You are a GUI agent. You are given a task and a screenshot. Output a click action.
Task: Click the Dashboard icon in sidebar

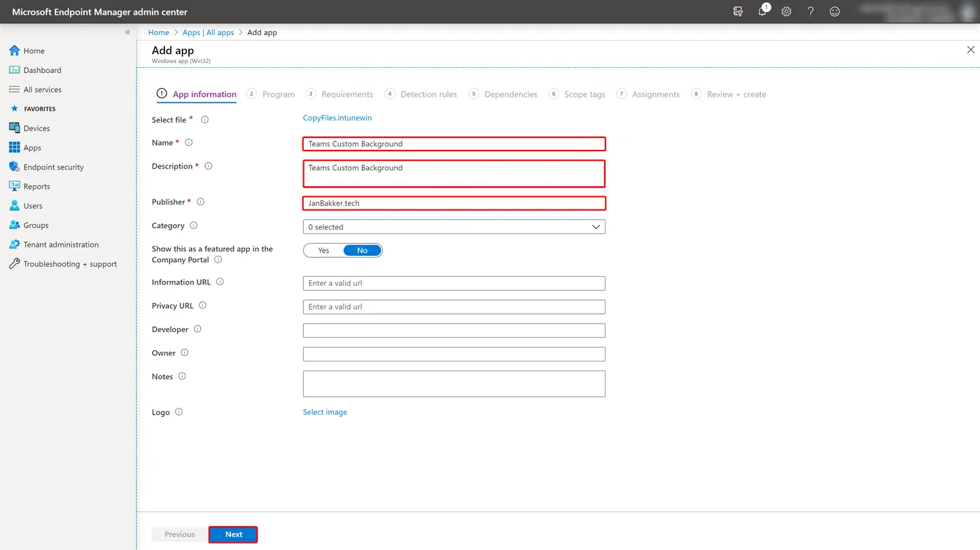coord(14,70)
